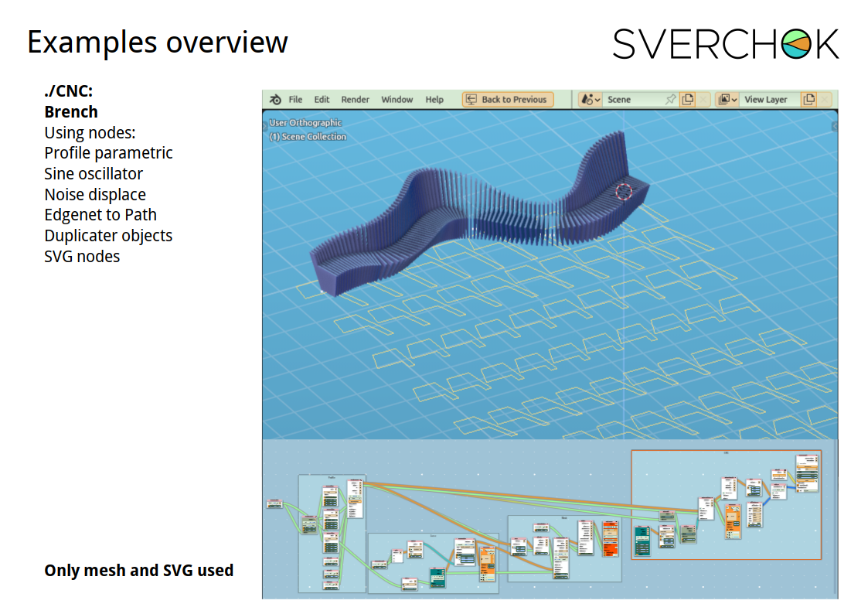Click the X icon to remove View Layer
868x614 pixels.
pyautogui.click(x=825, y=100)
